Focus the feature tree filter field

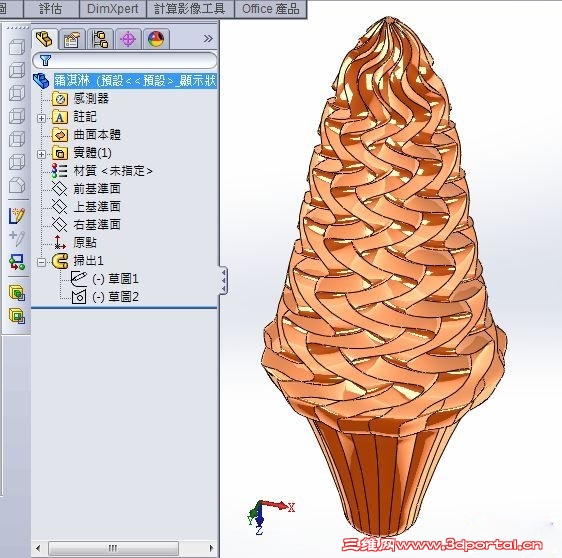coord(124,60)
